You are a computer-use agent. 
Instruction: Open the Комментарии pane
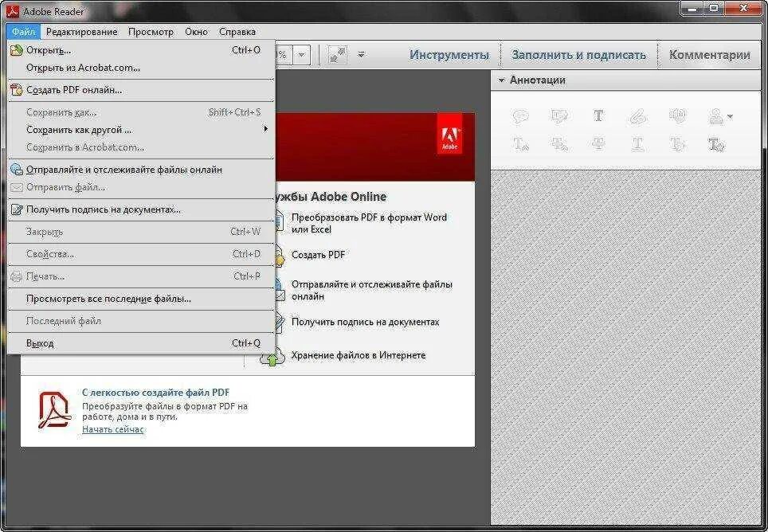pyautogui.click(x=709, y=55)
